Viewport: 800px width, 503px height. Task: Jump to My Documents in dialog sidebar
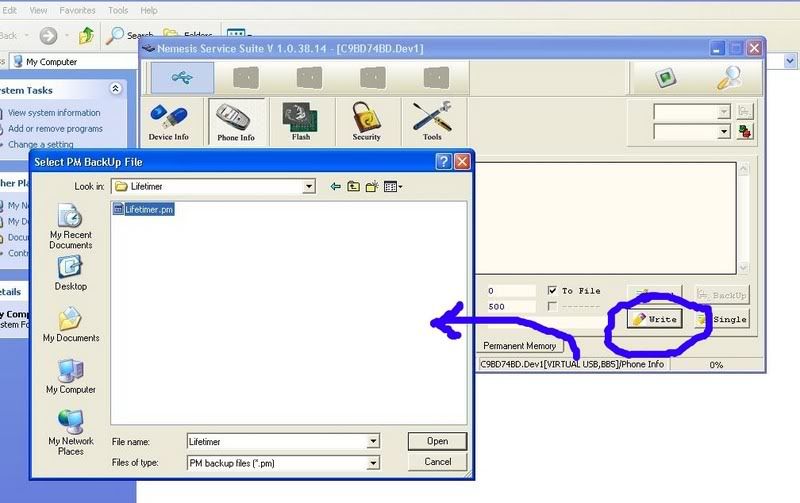[71, 324]
